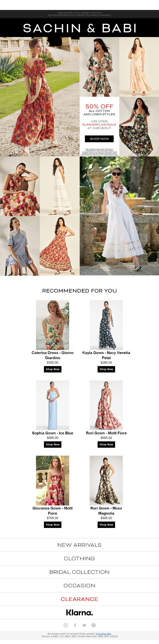The image size is (159, 644).
Task: Shop Now for Sophia Gown Ice Blue
Action: 53,445
